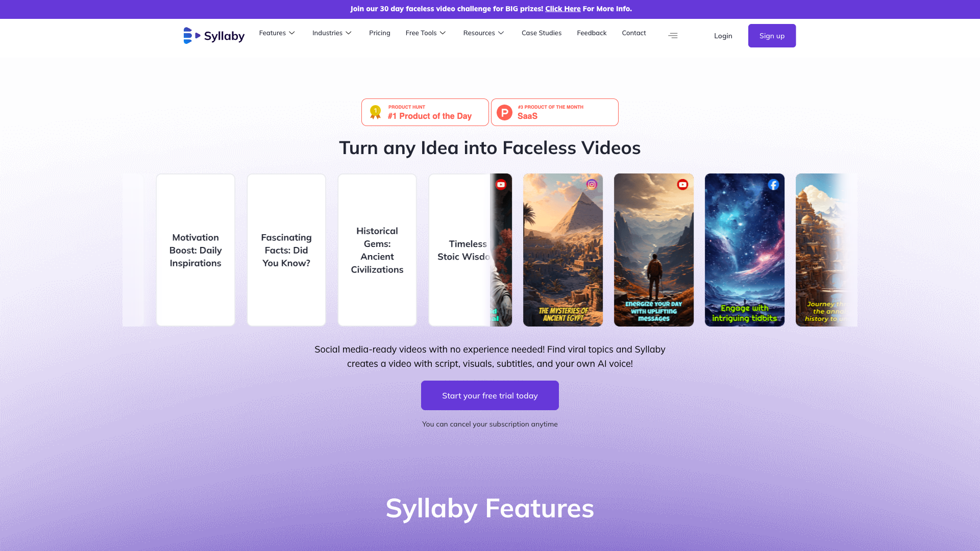Screen dimensions: 980x551
Task: Open the hamburger menu icon
Action: (673, 36)
